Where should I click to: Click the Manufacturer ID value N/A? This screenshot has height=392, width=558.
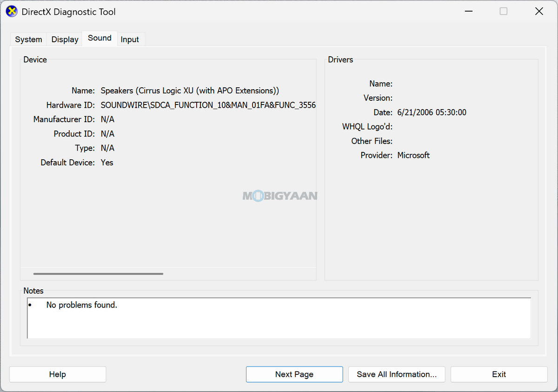click(x=107, y=119)
